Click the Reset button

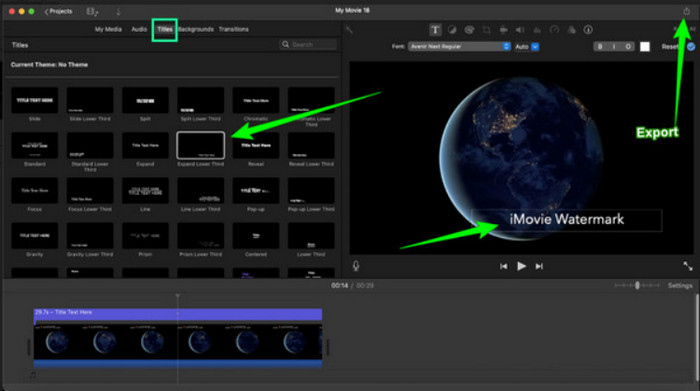[670, 46]
